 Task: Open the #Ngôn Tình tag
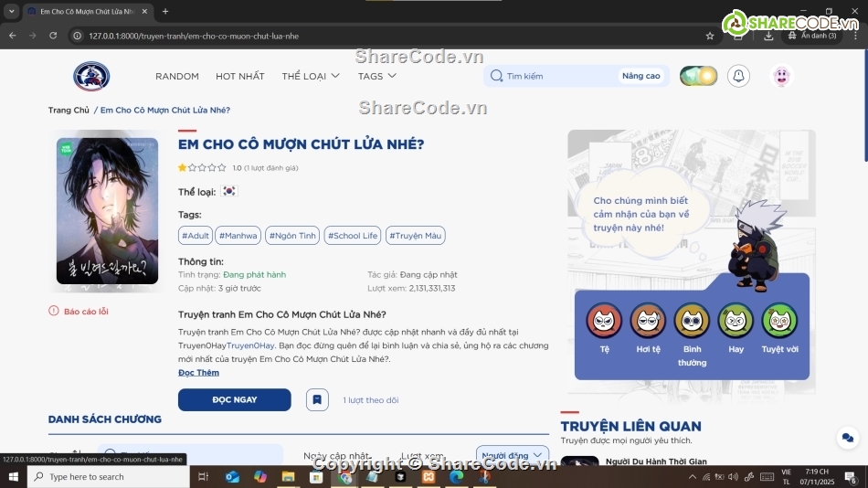point(292,236)
